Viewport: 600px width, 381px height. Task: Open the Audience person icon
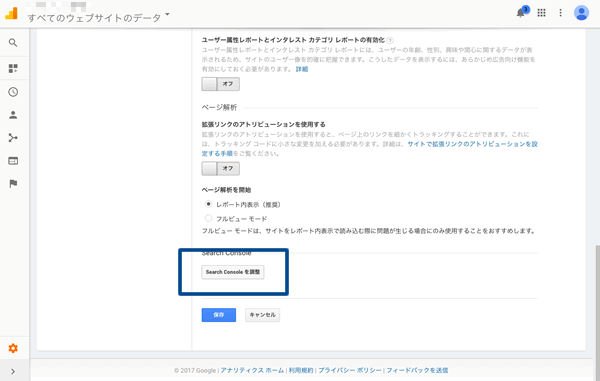[13, 115]
